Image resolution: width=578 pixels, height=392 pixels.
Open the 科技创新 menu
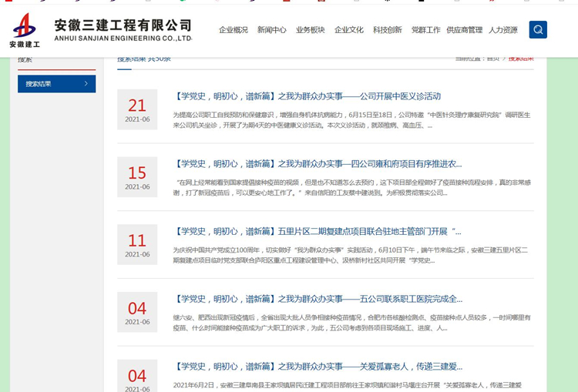[x=387, y=30]
